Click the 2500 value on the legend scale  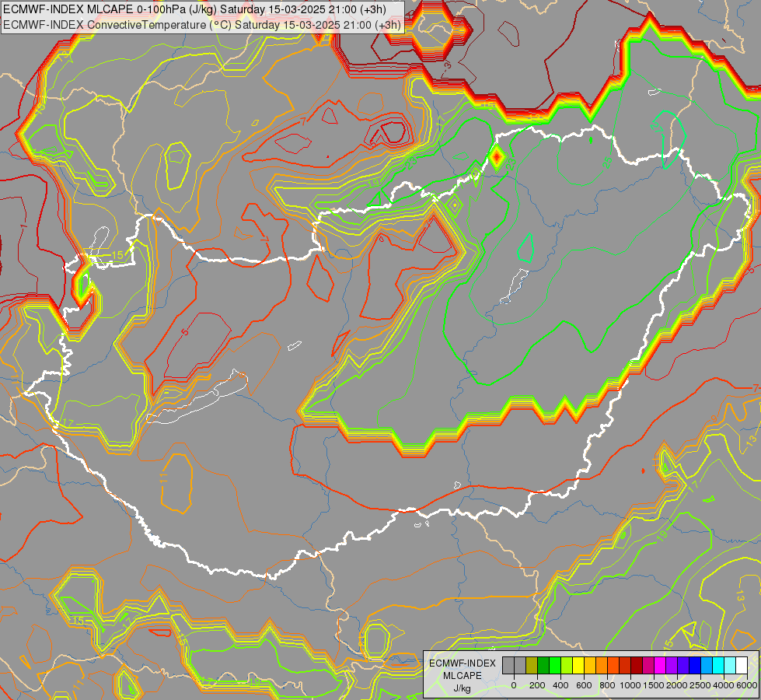tap(700, 685)
